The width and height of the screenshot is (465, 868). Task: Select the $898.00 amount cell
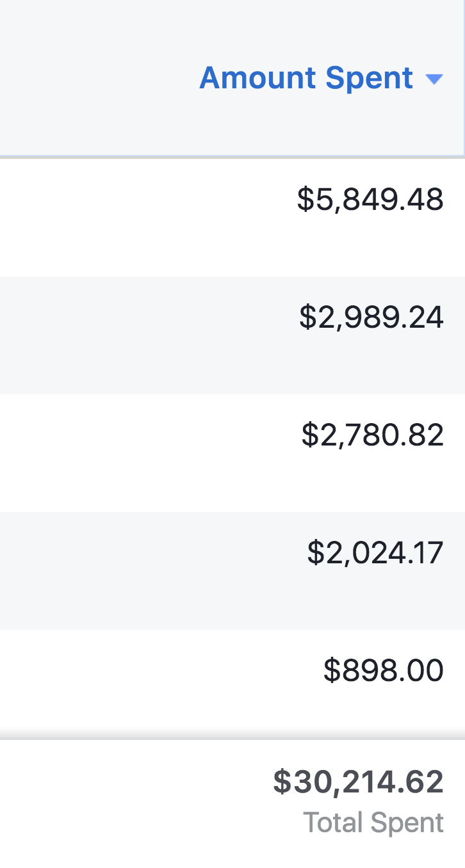tap(383, 671)
